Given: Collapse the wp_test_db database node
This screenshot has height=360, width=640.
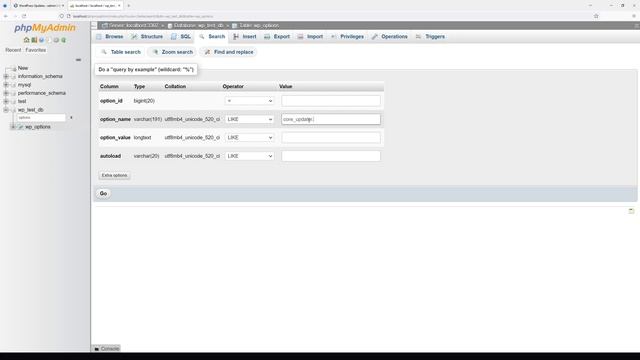Looking at the screenshot, I should click(6, 110).
